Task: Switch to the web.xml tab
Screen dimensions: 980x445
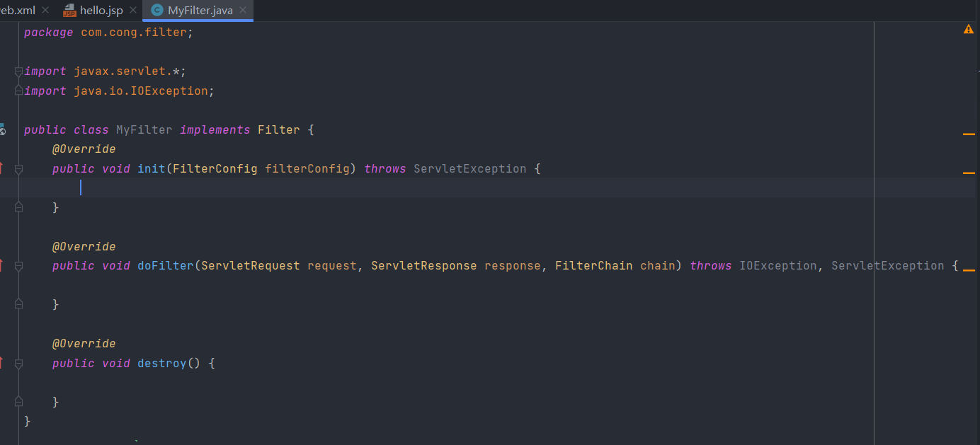Action: pyautogui.click(x=18, y=11)
